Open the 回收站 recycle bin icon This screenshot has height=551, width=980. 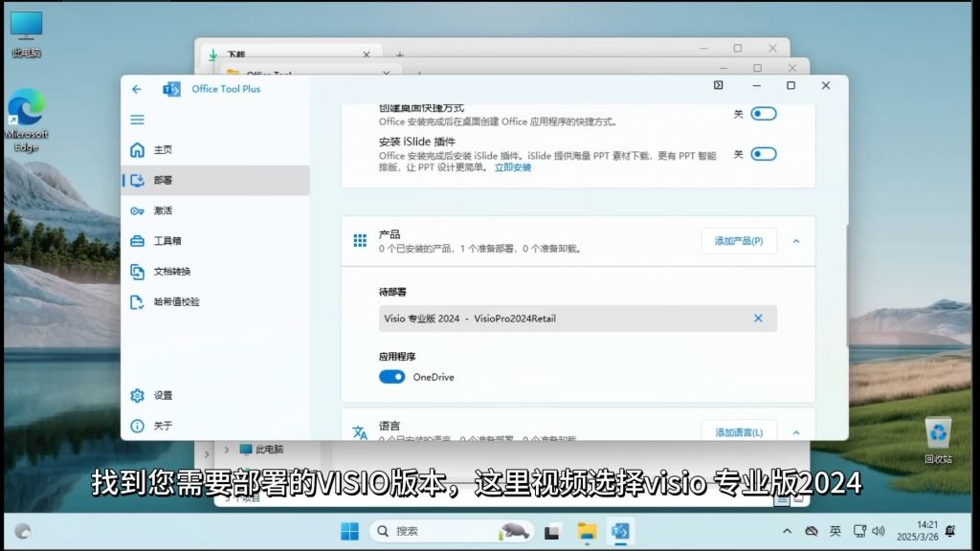pyautogui.click(x=938, y=440)
